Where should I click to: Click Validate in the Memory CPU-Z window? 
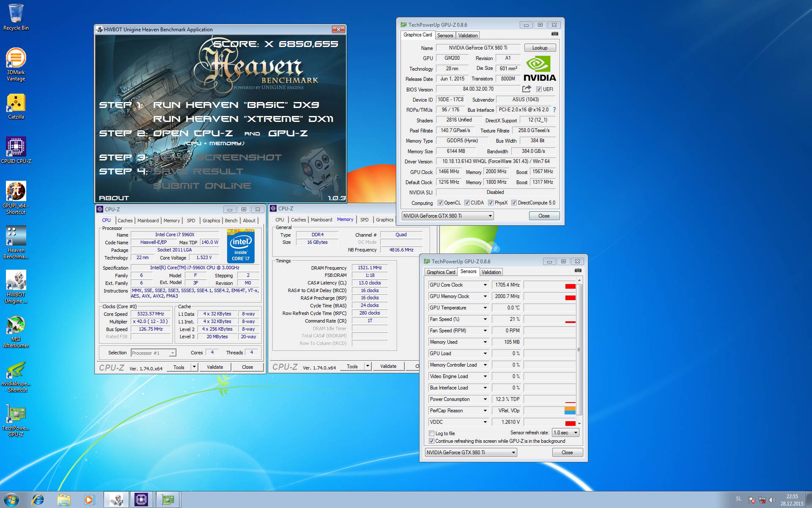click(x=388, y=366)
